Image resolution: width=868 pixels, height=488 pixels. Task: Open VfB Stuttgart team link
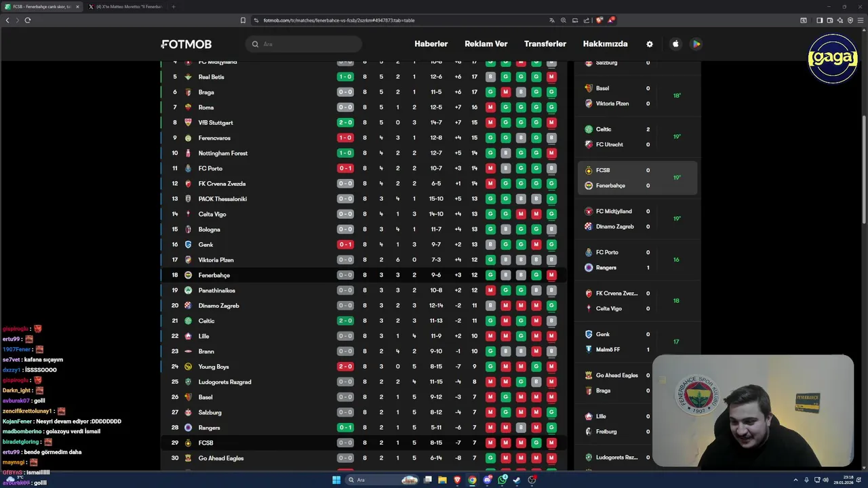(216, 123)
